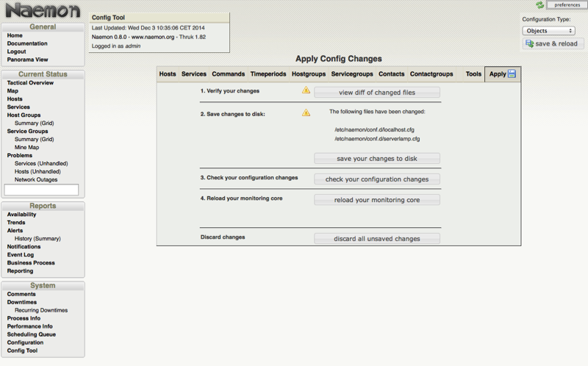The height and width of the screenshot is (366, 588).
Task: Click the floppy disk icon on Apply tab
Action: (x=512, y=74)
